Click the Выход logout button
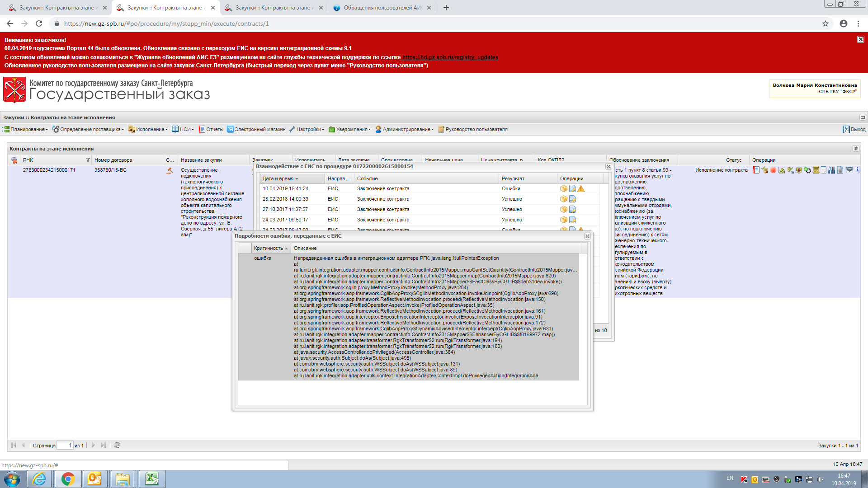This screenshot has height=488, width=868. 854,130
